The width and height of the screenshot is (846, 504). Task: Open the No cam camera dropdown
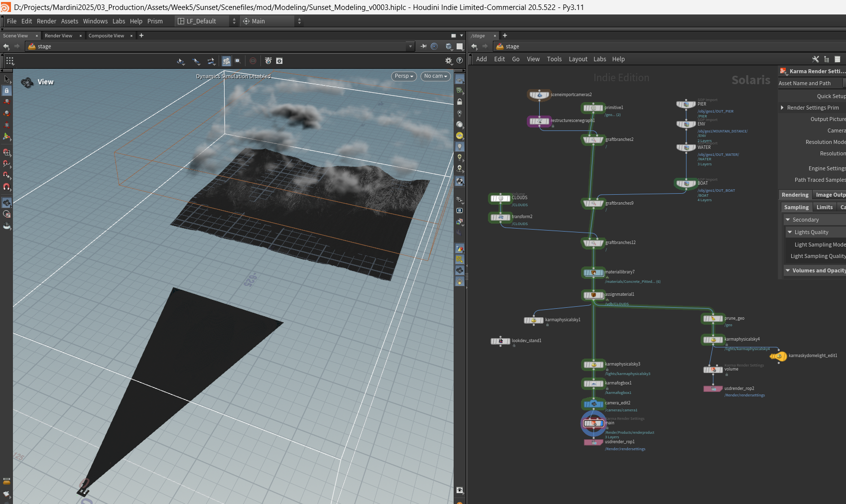436,76
